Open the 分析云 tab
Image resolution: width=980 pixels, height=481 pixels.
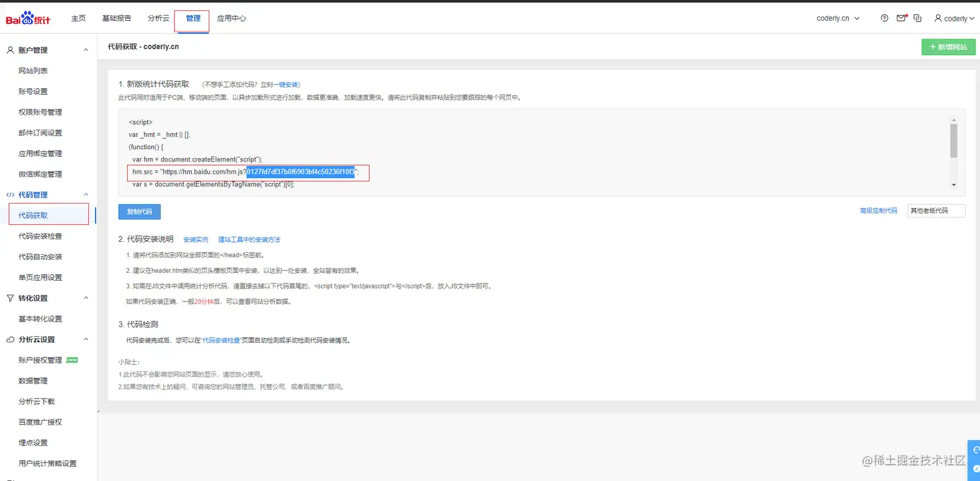click(x=159, y=18)
